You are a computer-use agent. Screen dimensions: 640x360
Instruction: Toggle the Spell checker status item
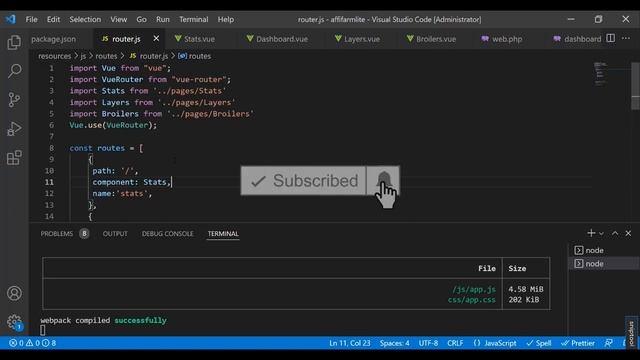point(539,343)
